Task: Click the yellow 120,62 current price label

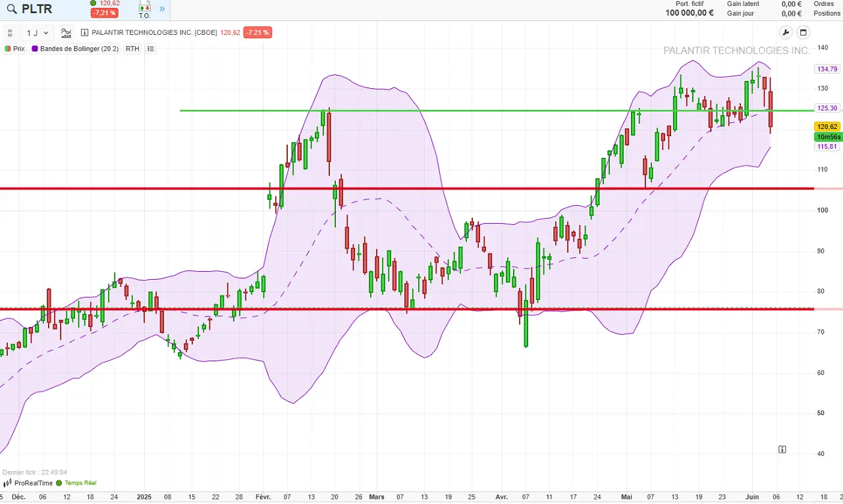Action: (x=827, y=126)
